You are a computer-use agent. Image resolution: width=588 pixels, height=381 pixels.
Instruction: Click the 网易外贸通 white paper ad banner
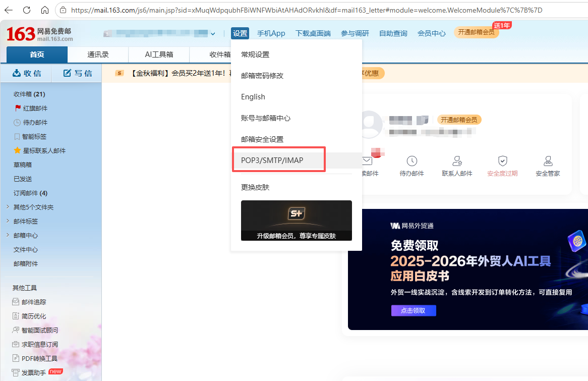(x=468, y=269)
